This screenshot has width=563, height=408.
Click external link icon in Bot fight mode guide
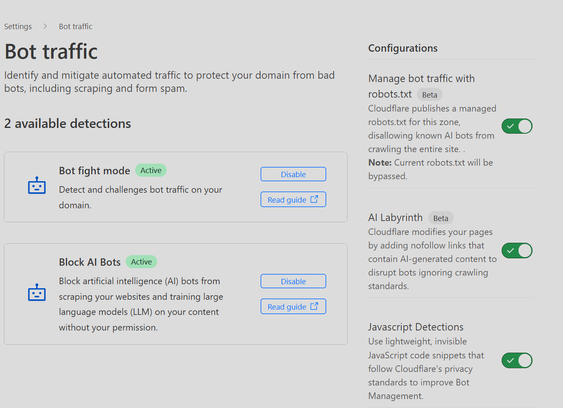click(314, 199)
